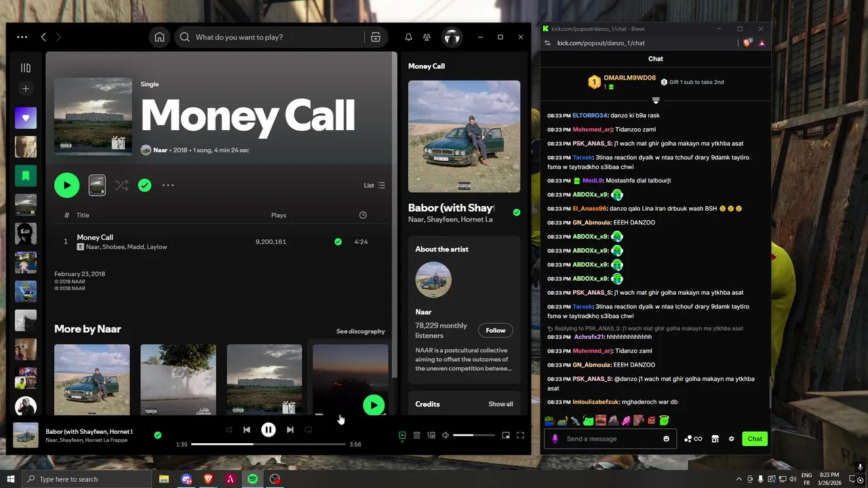Open artist Naar link under the album title
868x488 pixels.
(160, 150)
